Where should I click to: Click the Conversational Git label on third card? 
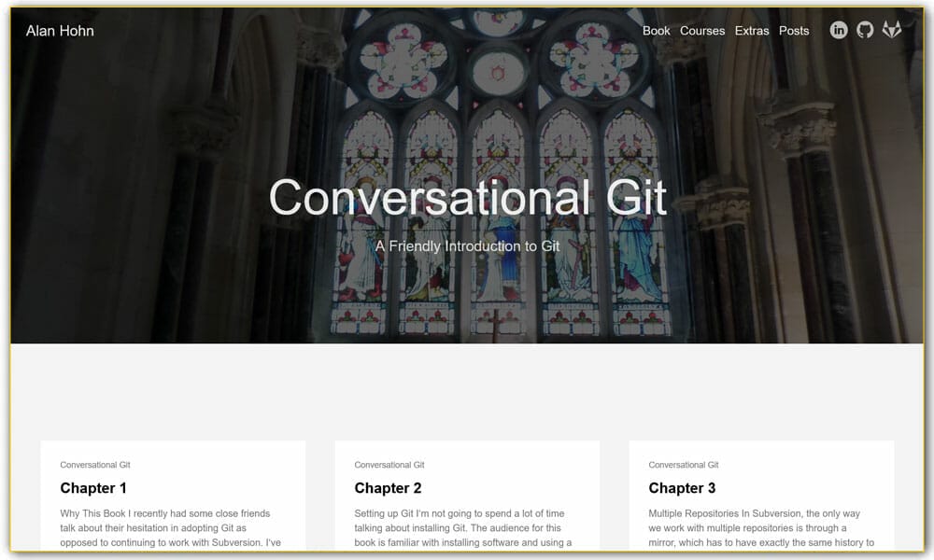point(683,464)
